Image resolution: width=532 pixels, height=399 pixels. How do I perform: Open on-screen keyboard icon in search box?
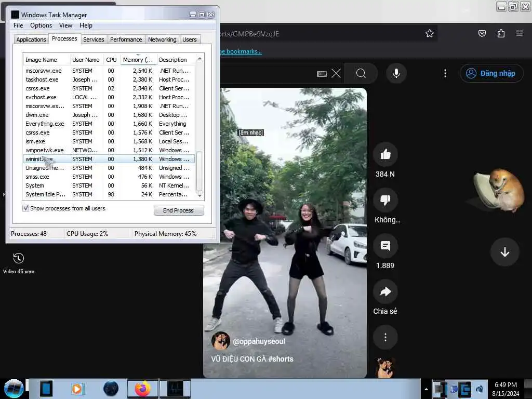coord(321,74)
